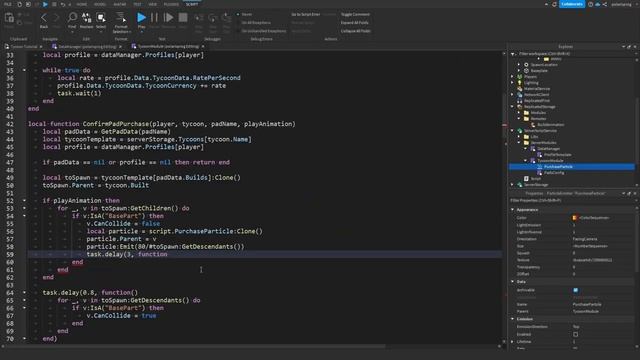Click the Back navigation arrow
The image size is (640, 360).
click(x=44, y=18)
